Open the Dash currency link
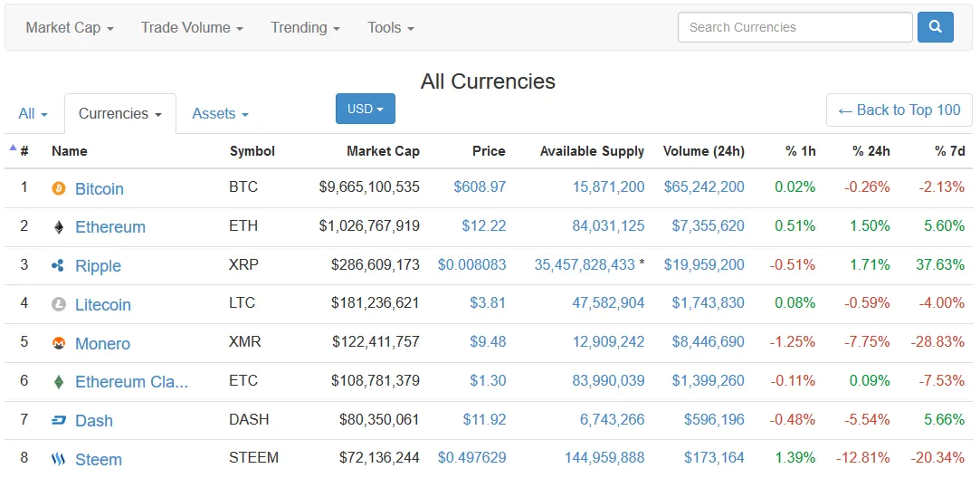 (x=94, y=420)
